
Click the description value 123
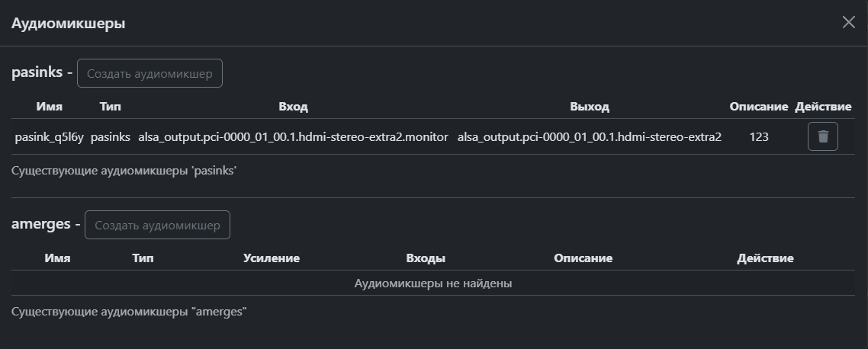tap(759, 137)
